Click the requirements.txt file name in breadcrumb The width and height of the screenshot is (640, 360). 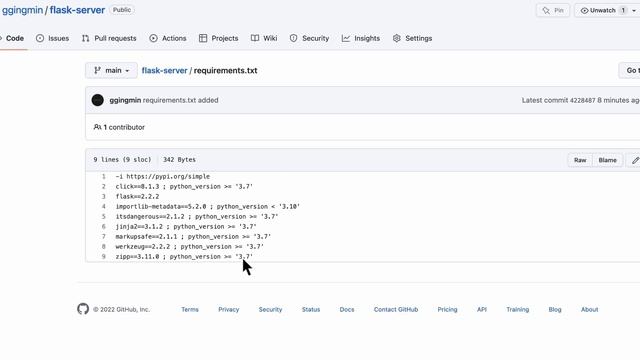click(x=225, y=71)
